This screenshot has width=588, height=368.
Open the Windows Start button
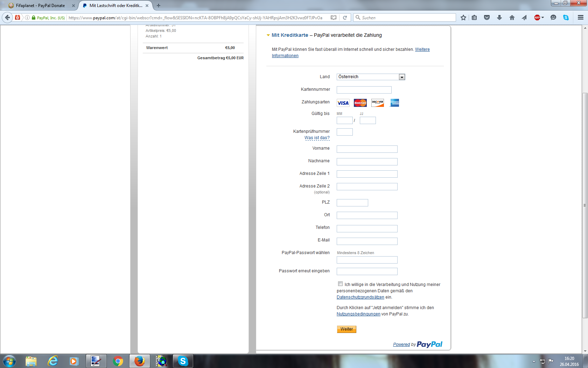[9, 361]
